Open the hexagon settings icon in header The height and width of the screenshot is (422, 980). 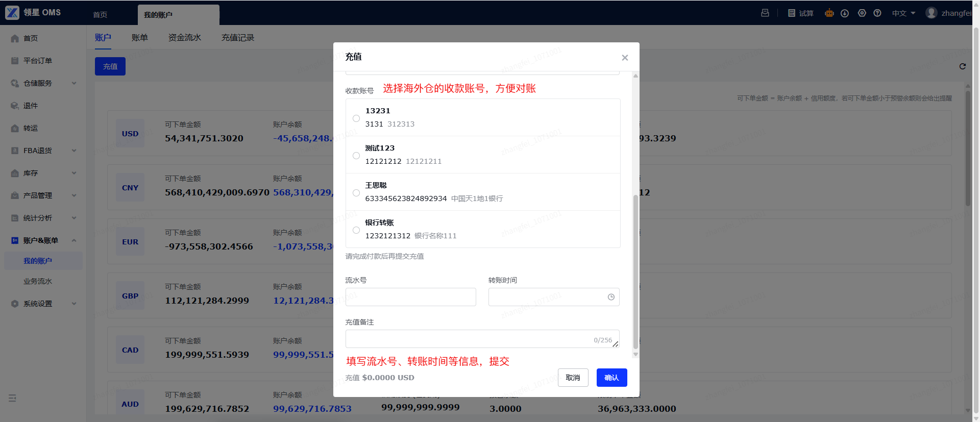[x=862, y=13]
